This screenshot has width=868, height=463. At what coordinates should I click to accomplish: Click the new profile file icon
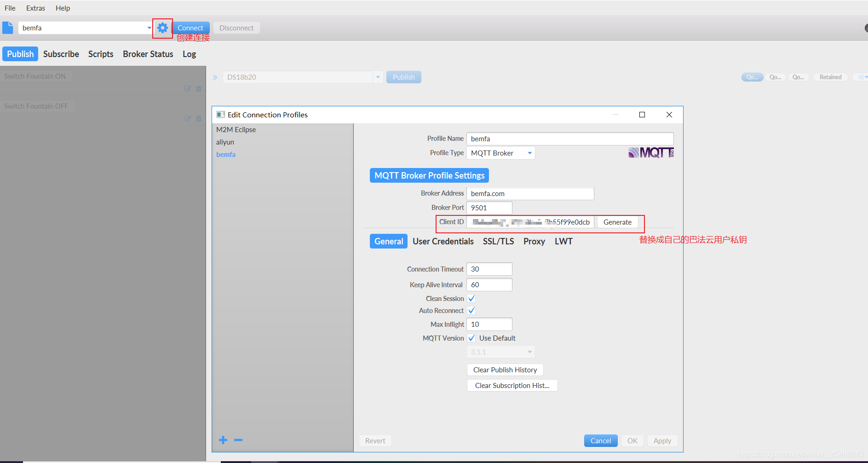click(x=8, y=28)
